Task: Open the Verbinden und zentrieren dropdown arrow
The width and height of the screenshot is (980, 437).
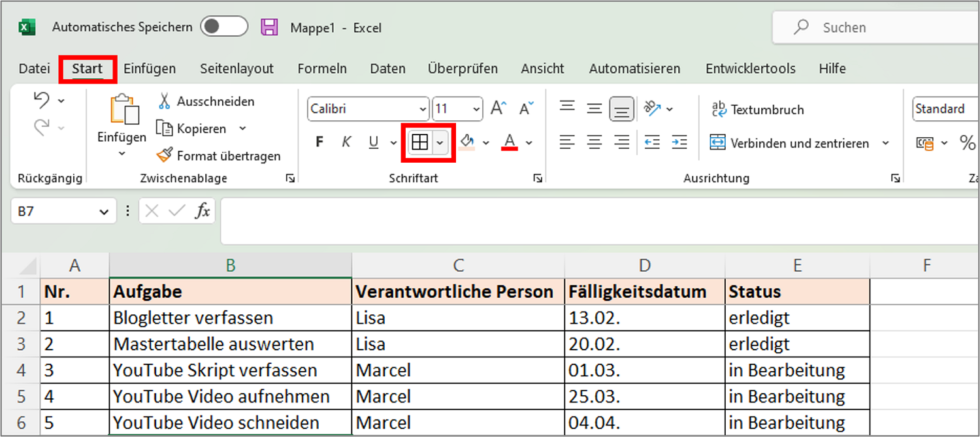Action: tap(886, 143)
